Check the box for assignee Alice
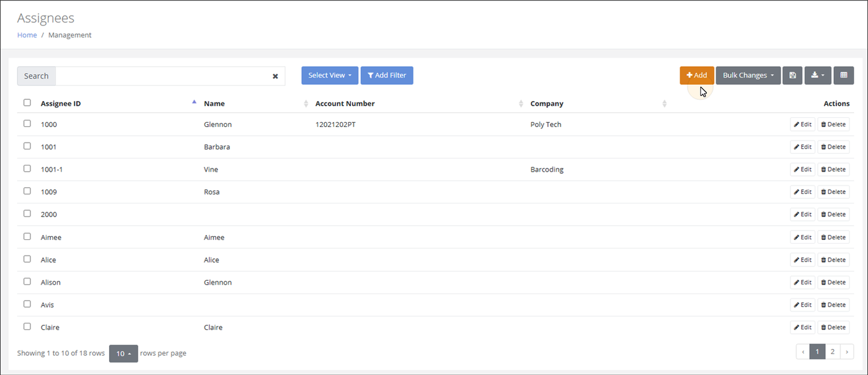This screenshot has width=868, height=375. tap(27, 259)
